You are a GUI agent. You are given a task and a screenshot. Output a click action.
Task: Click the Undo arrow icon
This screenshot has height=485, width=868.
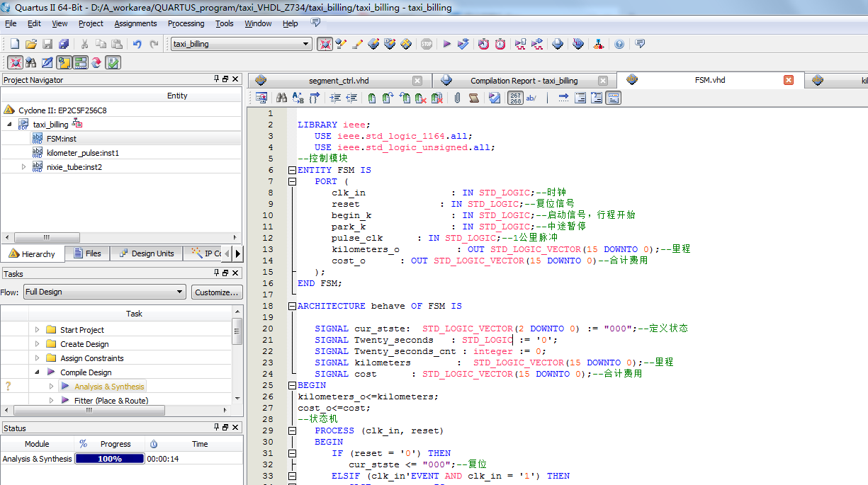point(137,44)
